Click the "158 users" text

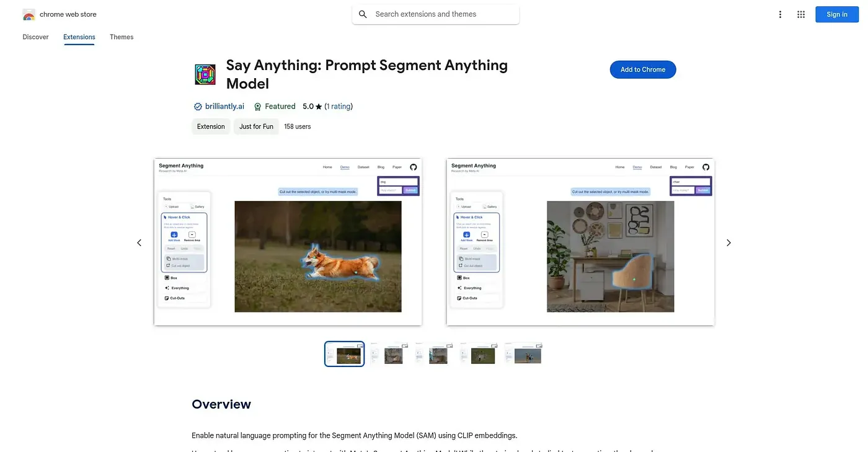298,126
